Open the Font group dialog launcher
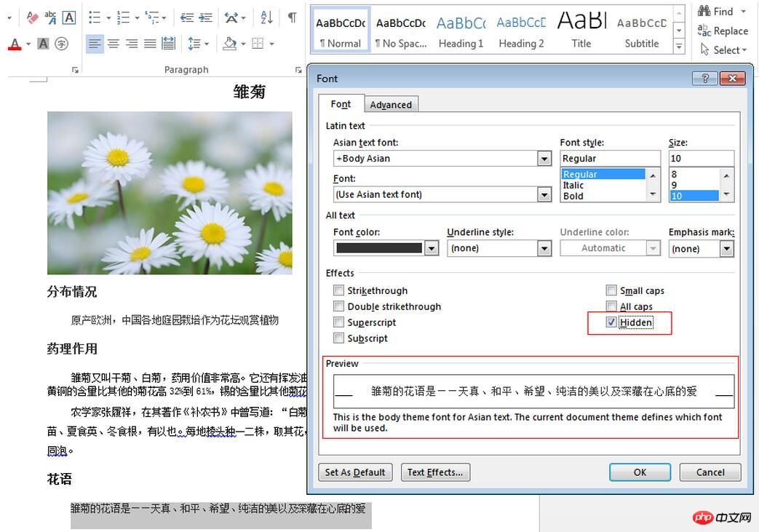759x532 pixels. point(75,70)
